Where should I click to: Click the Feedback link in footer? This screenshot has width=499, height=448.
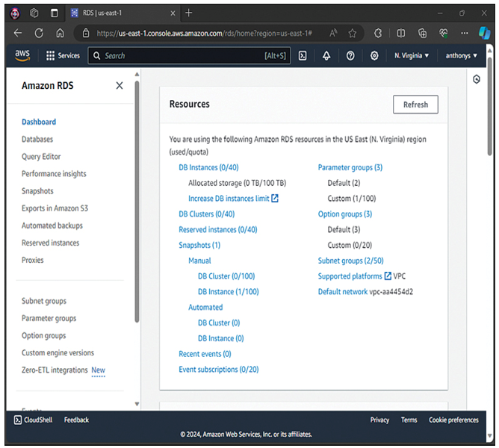point(76,420)
